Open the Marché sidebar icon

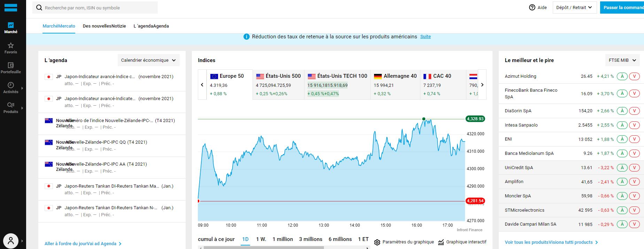(x=11, y=25)
